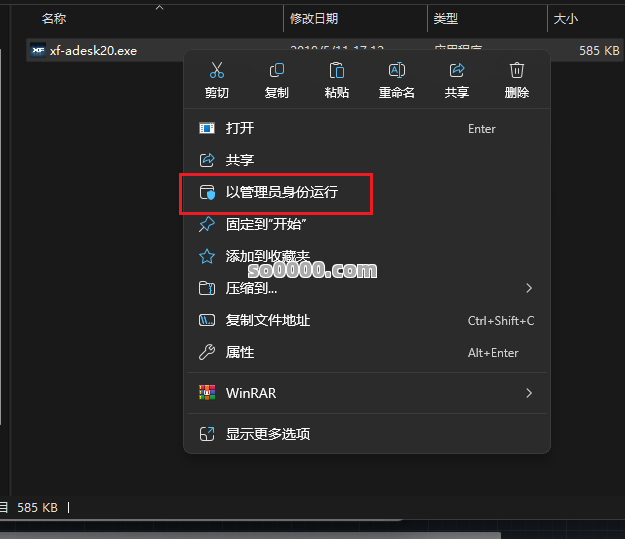Sort by 大小 column header
This screenshot has width=625, height=539.
click(565, 19)
